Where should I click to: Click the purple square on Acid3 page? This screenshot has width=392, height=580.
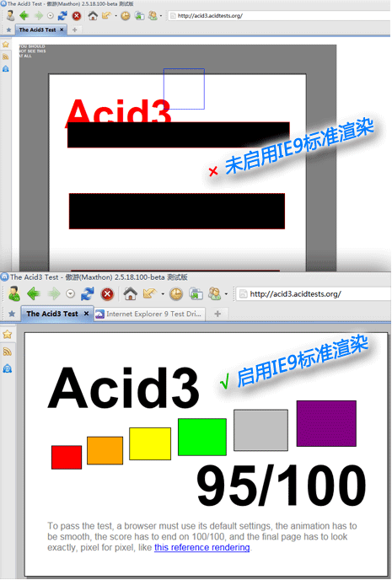(326, 423)
